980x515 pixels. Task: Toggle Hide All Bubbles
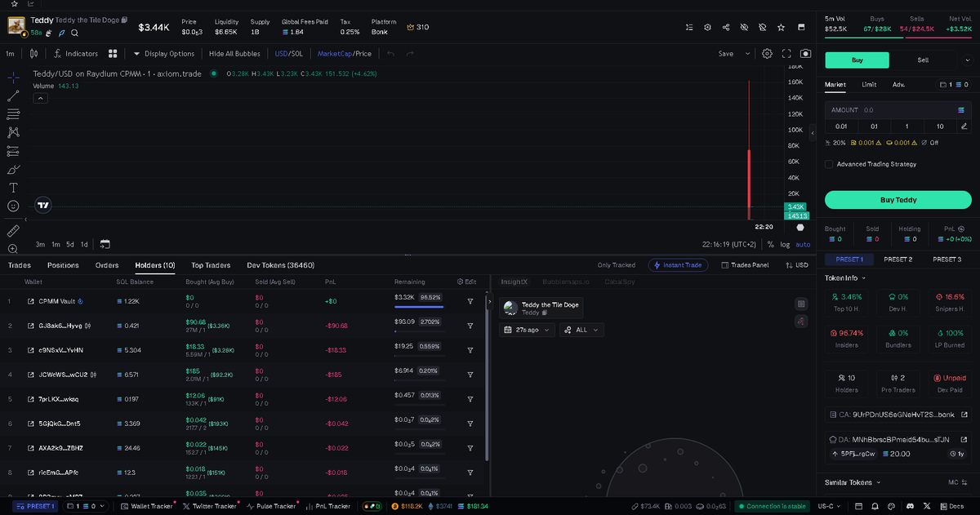234,54
